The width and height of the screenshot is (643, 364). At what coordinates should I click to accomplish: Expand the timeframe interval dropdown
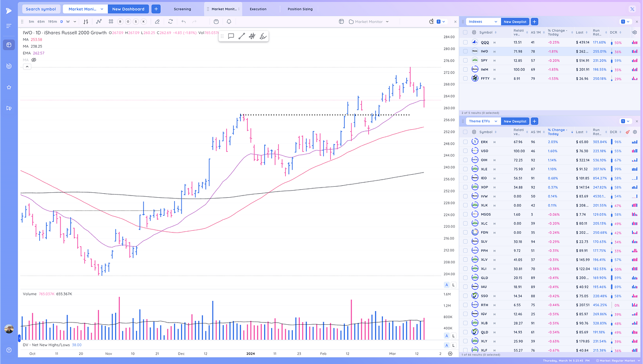pyautogui.click(x=74, y=22)
